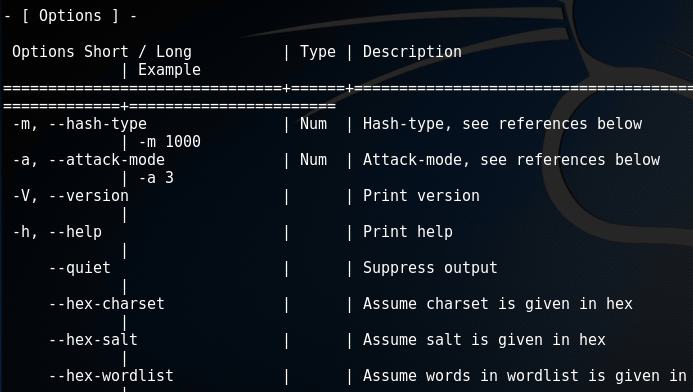The width and height of the screenshot is (693, 392).
Task: Click the '-m, --hash-type' option text
Action: 80,124
